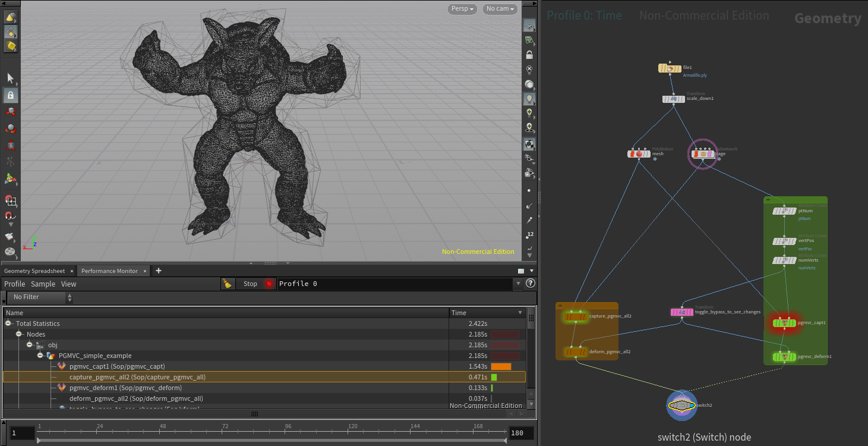Select the third yellow cube selection-mode icon

click(x=10, y=46)
